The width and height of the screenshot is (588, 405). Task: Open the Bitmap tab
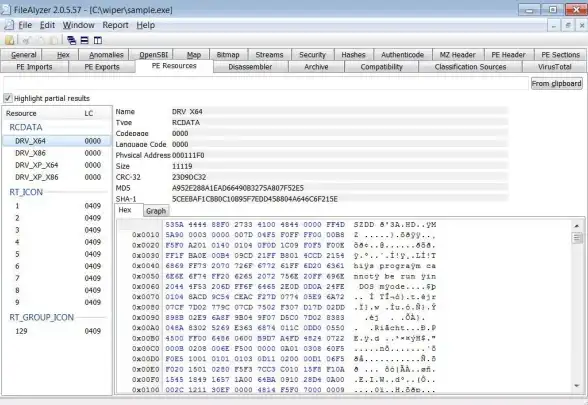tap(229, 55)
